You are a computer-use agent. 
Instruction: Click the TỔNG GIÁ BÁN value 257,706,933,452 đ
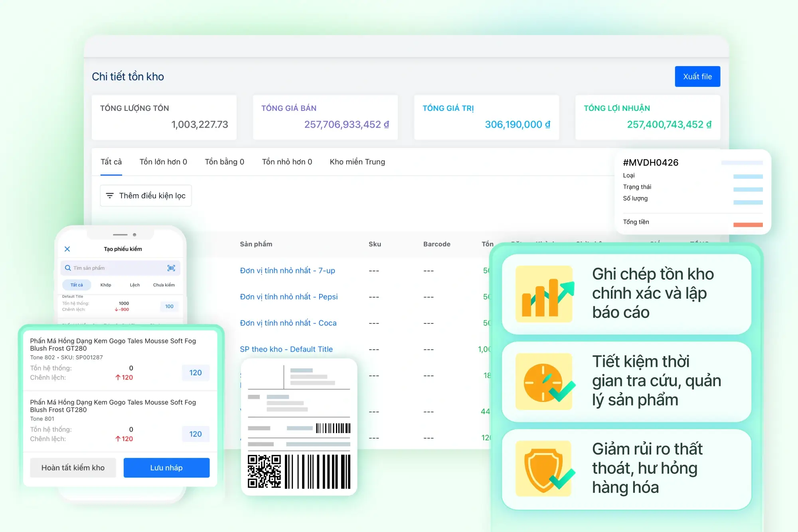[x=346, y=124]
